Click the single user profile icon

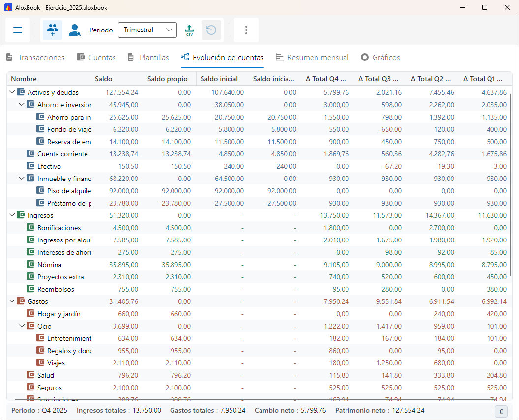[x=75, y=30]
